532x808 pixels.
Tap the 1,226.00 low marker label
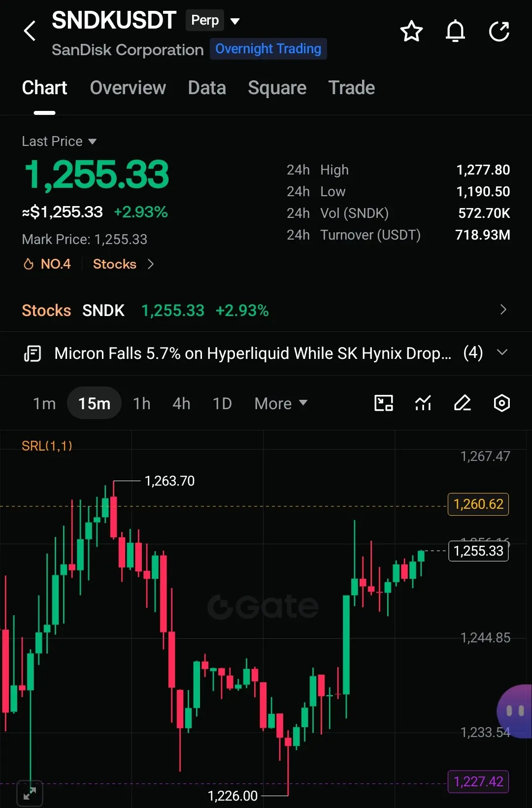(233, 796)
